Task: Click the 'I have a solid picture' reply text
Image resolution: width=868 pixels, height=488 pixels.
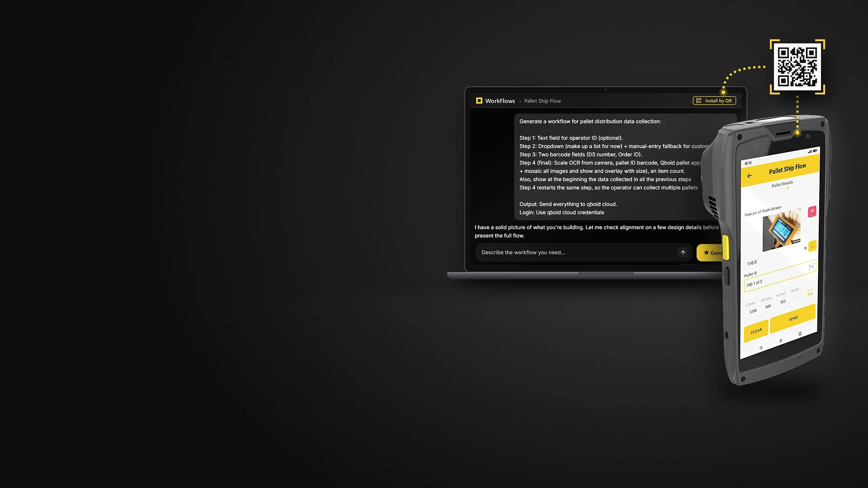Action: [x=597, y=231]
